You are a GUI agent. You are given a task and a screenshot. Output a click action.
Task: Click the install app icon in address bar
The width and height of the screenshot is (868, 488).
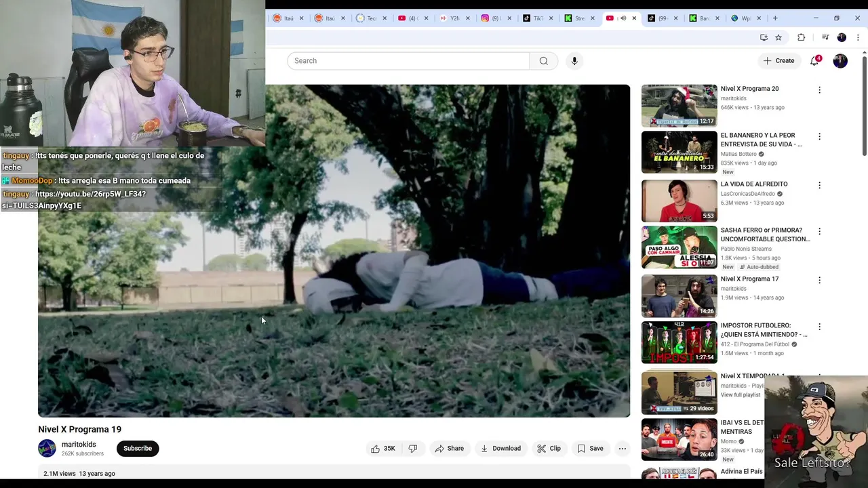click(x=764, y=37)
